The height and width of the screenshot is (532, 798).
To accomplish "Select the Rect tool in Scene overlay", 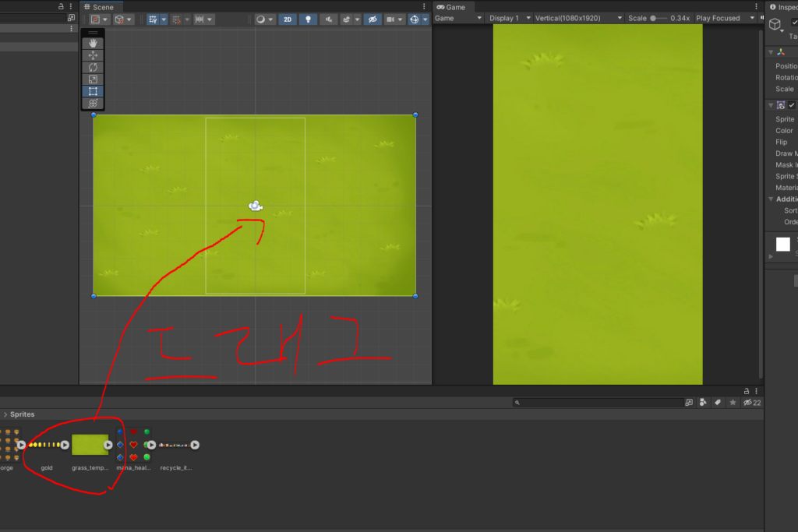I will pos(93,91).
